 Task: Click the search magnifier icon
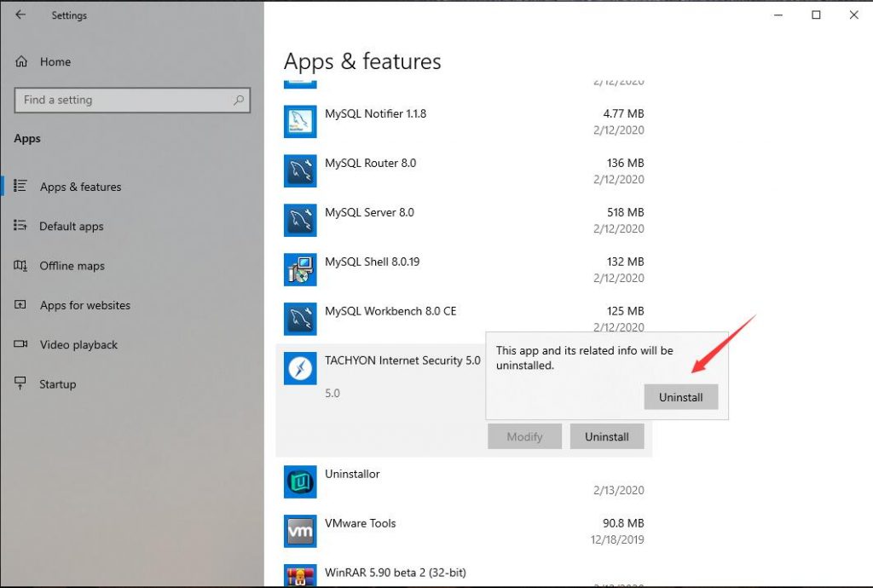coord(239,101)
